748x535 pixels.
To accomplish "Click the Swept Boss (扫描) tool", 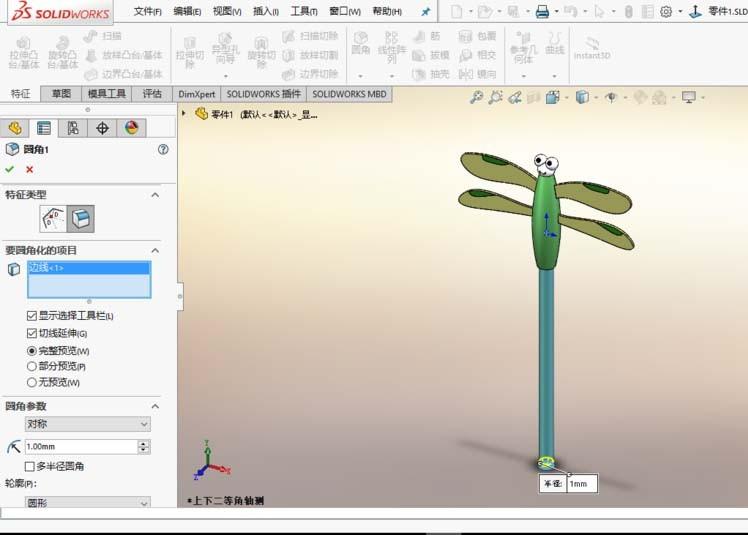I will pyautogui.click(x=103, y=36).
